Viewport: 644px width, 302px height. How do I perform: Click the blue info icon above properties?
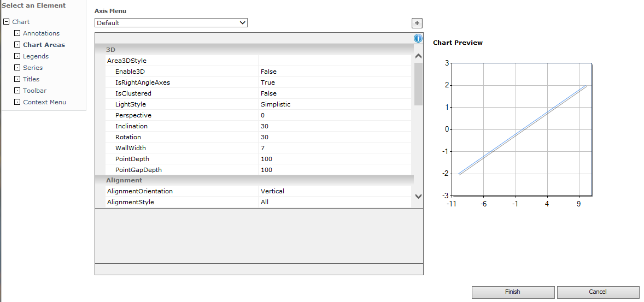coord(418,39)
